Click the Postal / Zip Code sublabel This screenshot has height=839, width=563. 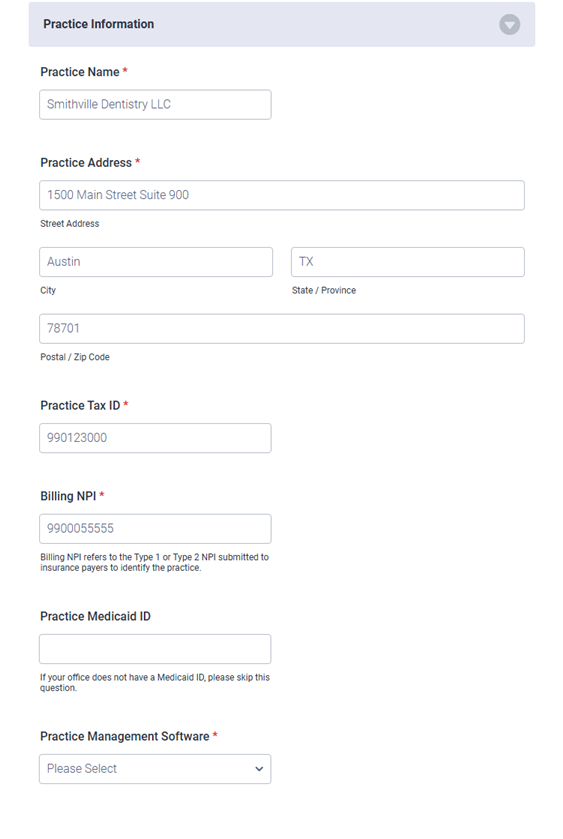[75, 357]
